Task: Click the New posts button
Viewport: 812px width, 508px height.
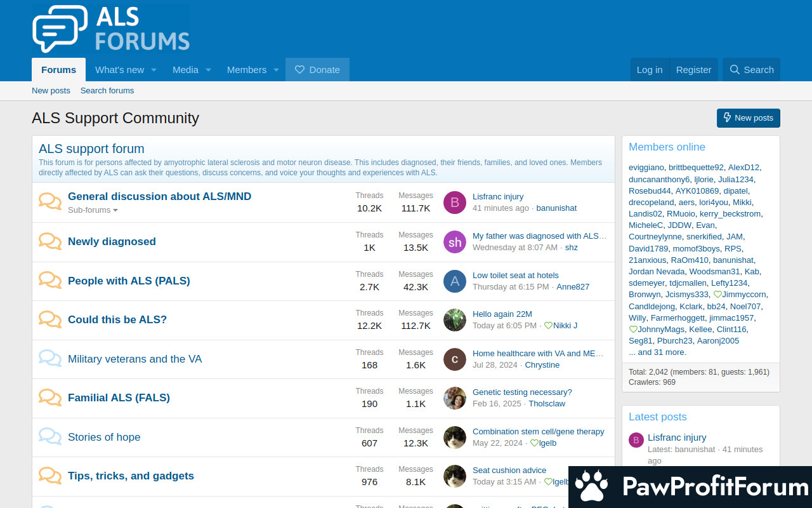Action: point(749,118)
